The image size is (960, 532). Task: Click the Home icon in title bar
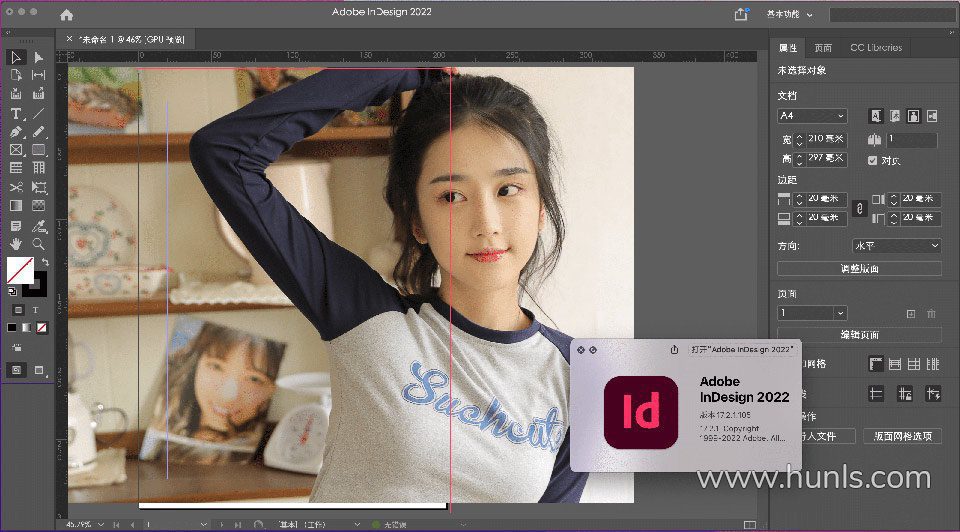click(x=66, y=15)
